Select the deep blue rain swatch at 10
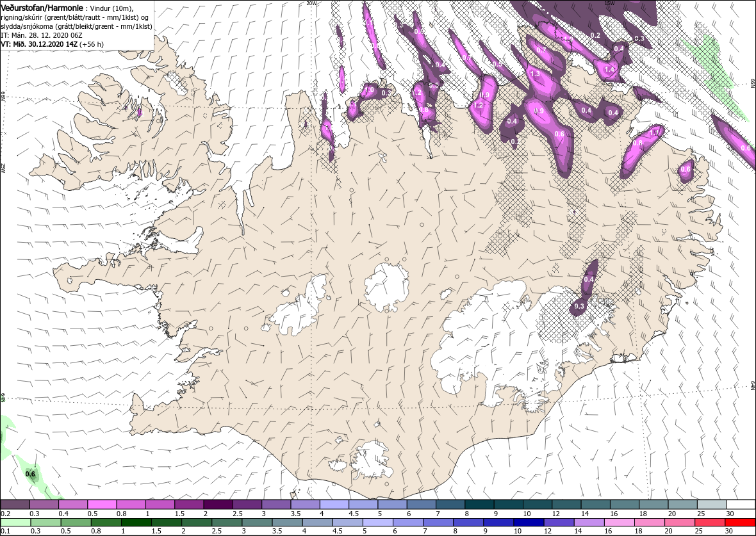The height and width of the screenshot is (536, 756). [528, 523]
